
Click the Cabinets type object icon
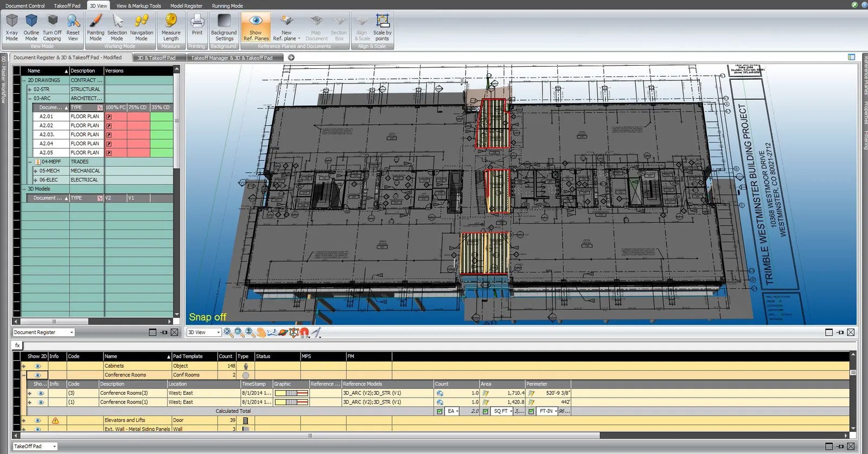[x=246, y=366]
